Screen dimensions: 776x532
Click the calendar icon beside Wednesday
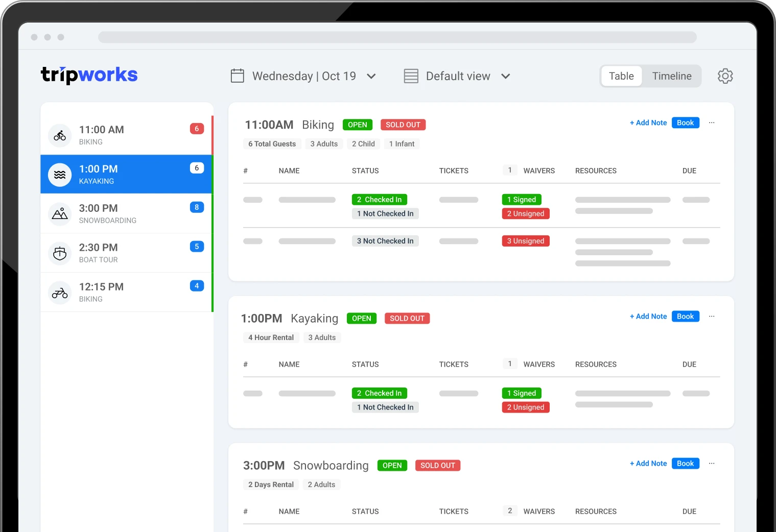pyautogui.click(x=238, y=76)
